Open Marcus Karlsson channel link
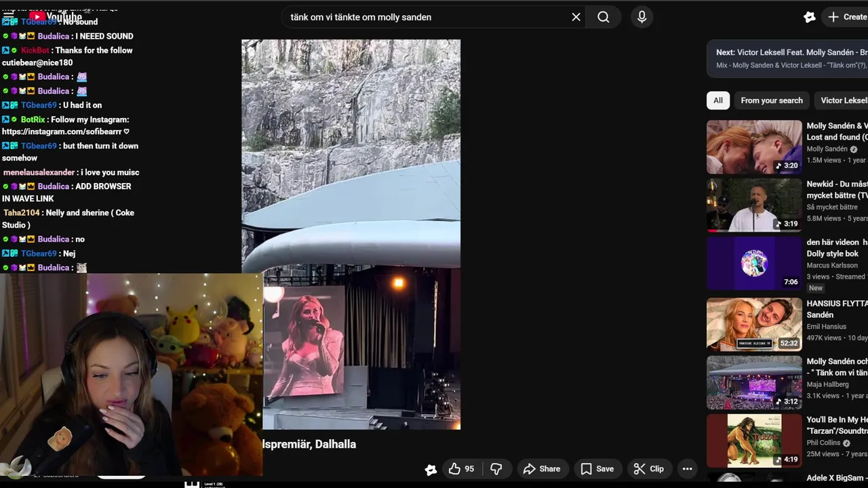 832,265
